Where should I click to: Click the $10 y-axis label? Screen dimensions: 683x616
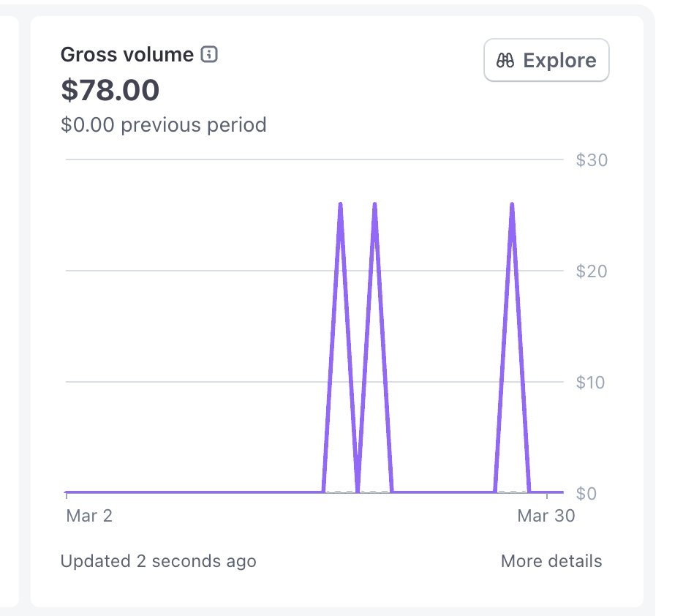tap(590, 383)
